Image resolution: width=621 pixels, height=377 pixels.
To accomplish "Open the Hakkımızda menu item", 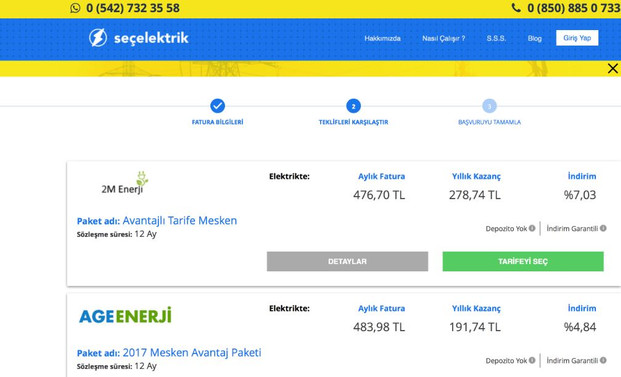I will (x=382, y=38).
